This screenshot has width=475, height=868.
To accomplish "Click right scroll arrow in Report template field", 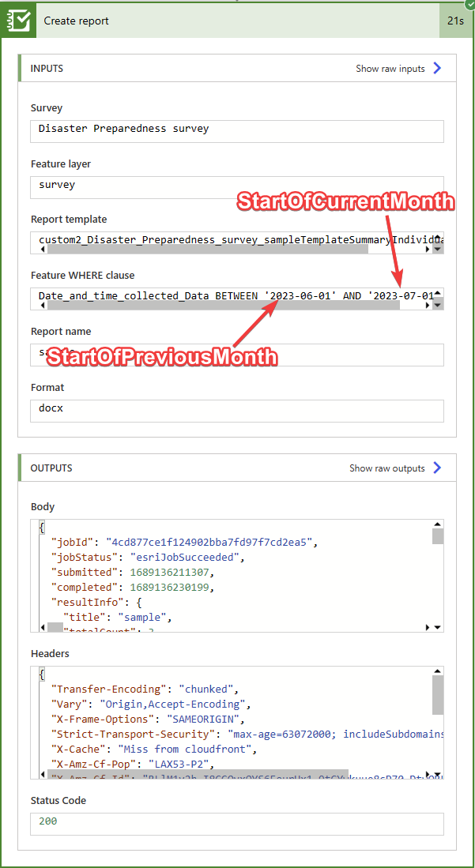I will [428, 249].
